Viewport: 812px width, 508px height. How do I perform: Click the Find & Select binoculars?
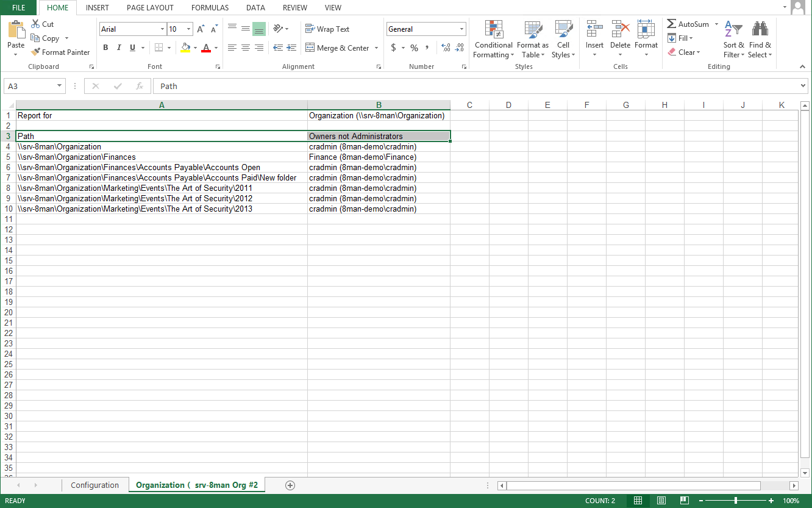tap(760, 40)
